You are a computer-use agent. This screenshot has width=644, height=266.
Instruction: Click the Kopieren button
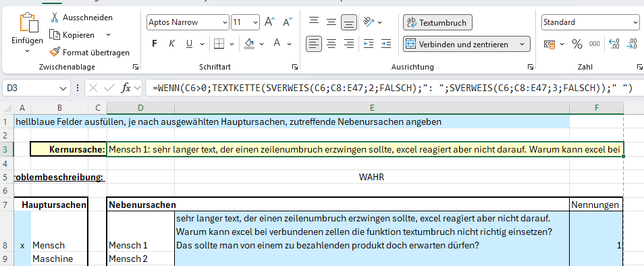73,35
